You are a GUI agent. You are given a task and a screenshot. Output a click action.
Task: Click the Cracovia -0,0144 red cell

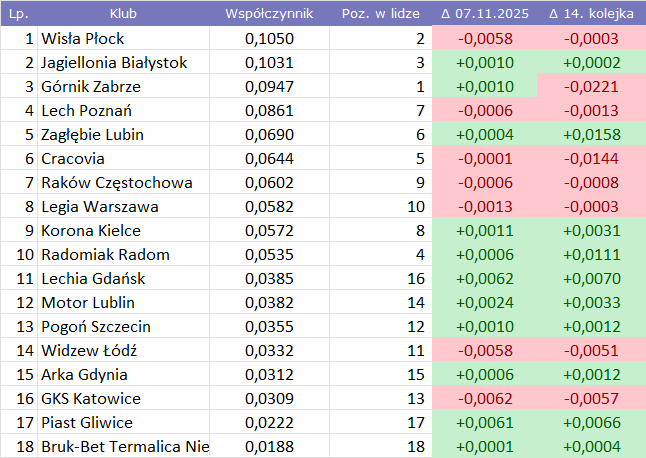pos(590,159)
